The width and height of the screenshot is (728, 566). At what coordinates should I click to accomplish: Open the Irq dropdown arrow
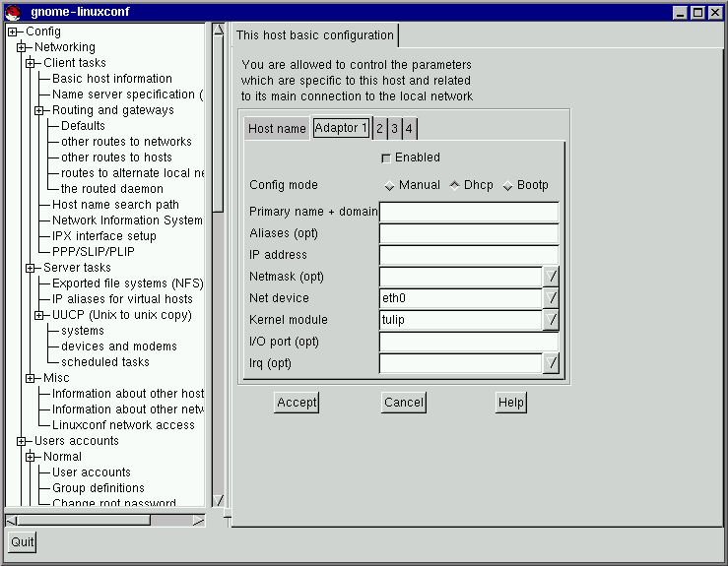pos(552,363)
